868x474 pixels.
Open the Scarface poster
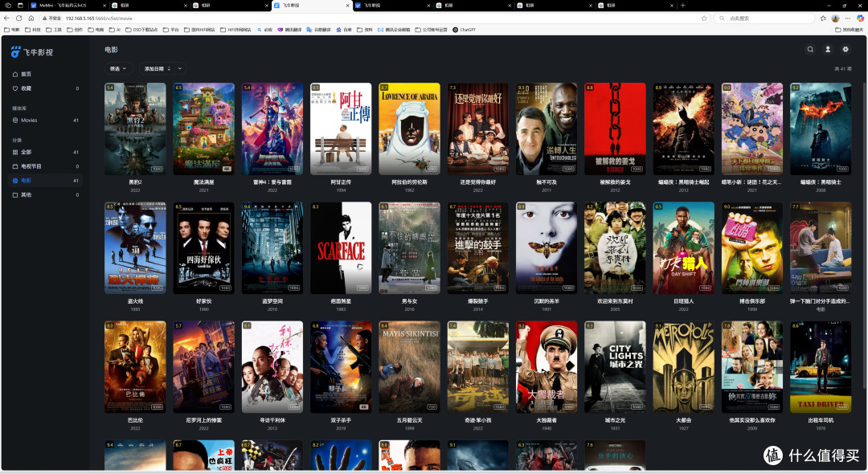[341, 247]
